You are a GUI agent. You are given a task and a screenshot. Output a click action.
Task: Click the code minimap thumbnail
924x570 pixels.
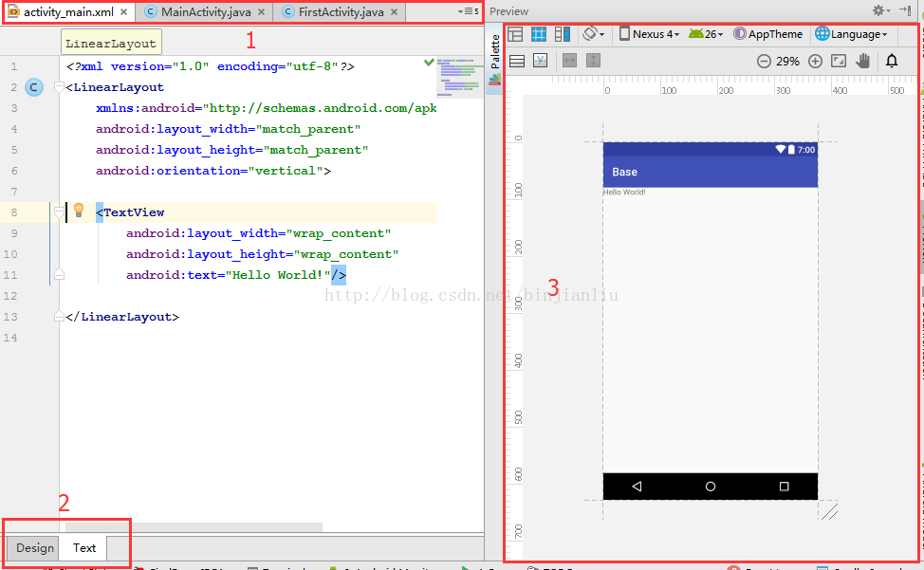pyautogui.click(x=460, y=77)
